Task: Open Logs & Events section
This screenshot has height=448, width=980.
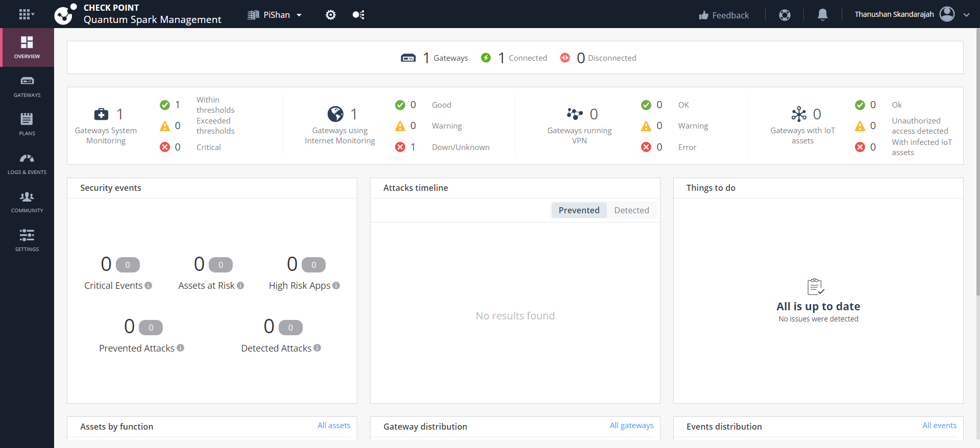Action: click(27, 163)
